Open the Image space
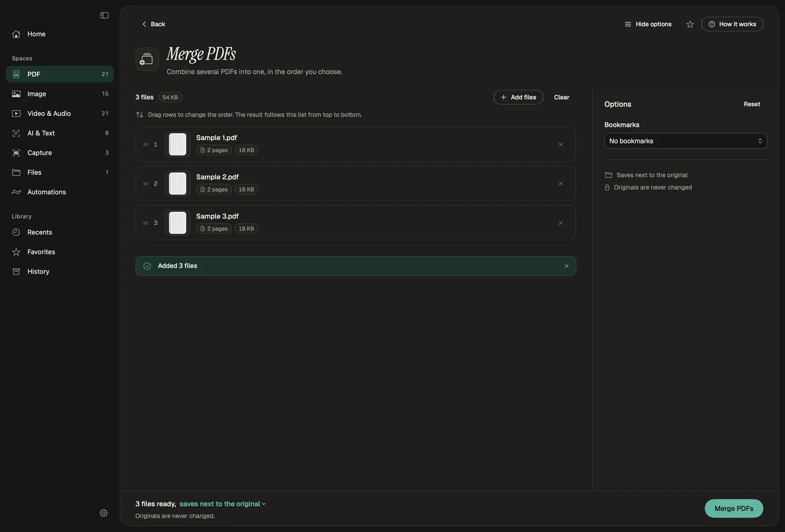This screenshot has width=785, height=532. (x=60, y=94)
